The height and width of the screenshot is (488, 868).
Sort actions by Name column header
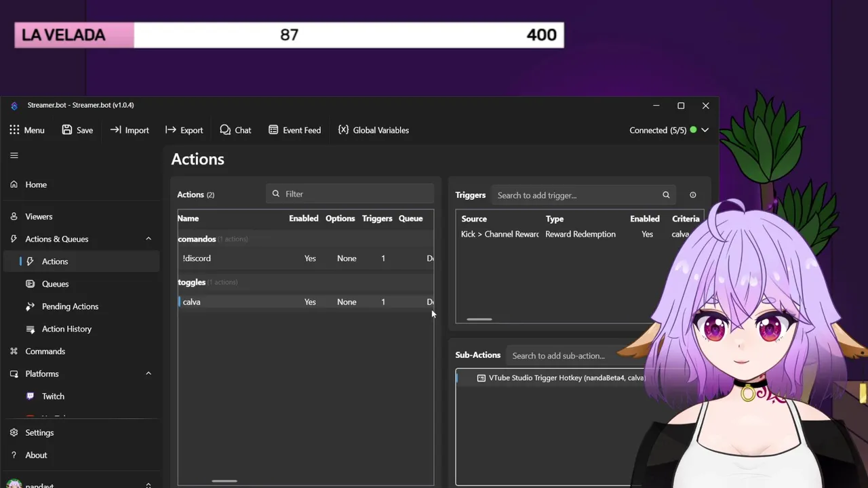[x=188, y=218]
